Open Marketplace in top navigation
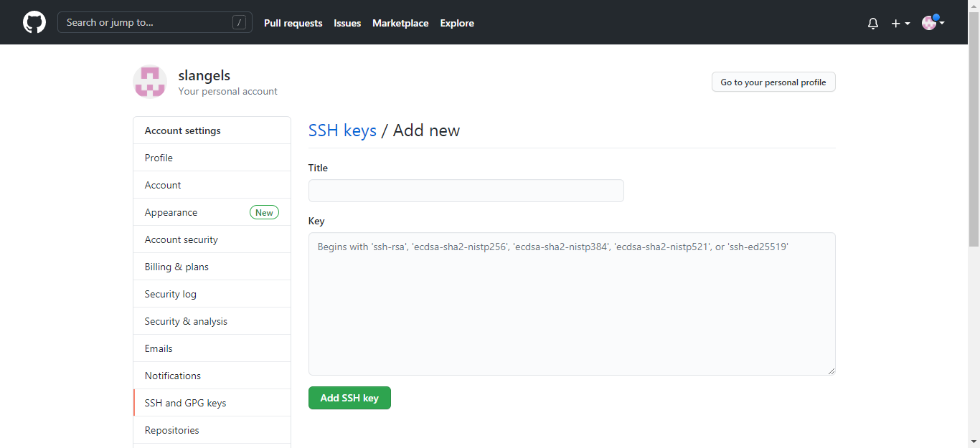980x448 pixels. click(400, 23)
